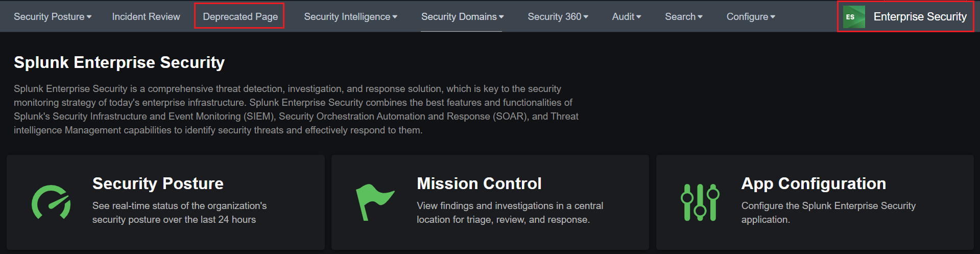Click the App Configuration card's description text
The height and width of the screenshot is (254, 980).
[x=828, y=213]
